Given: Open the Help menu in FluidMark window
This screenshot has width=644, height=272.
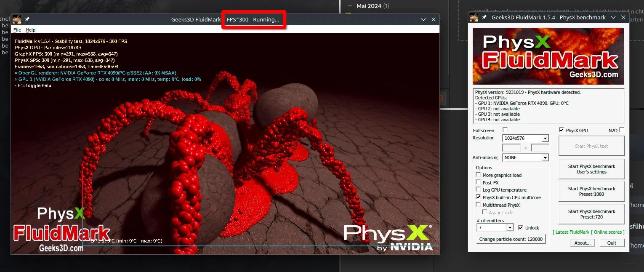Looking at the screenshot, I should [31, 30].
